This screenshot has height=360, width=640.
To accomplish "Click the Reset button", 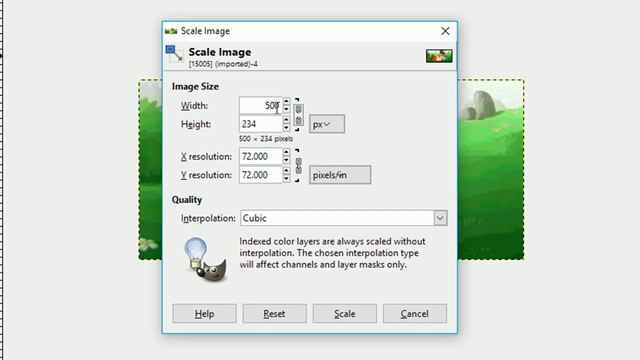I will click(274, 313).
